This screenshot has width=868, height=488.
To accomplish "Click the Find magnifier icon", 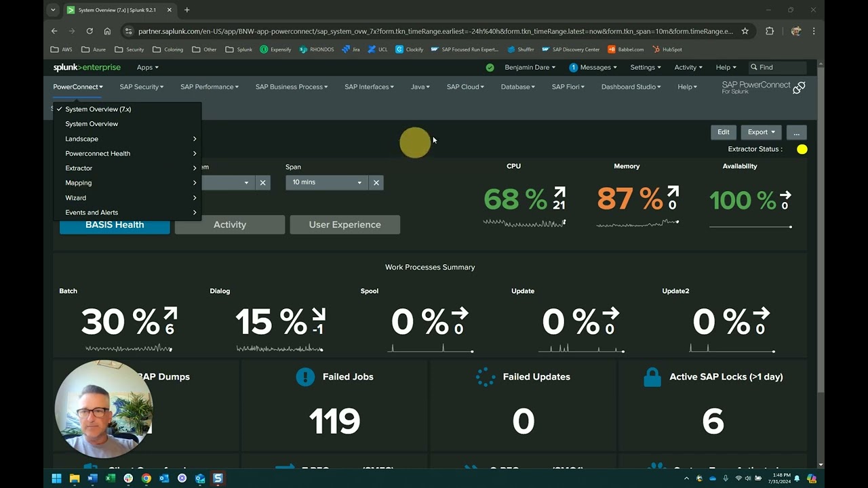I will point(753,67).
